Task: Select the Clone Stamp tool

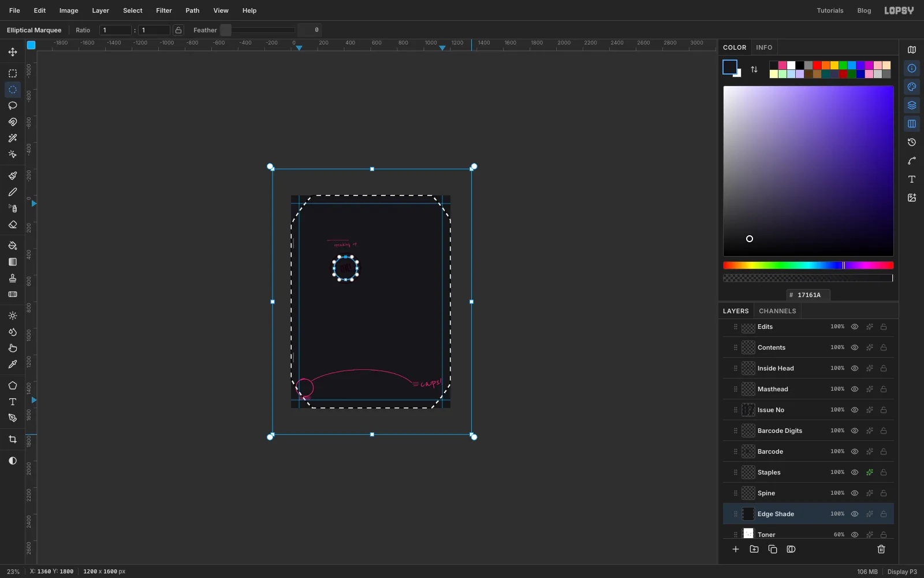Action: pyautogui.click(x=13, y=278)
